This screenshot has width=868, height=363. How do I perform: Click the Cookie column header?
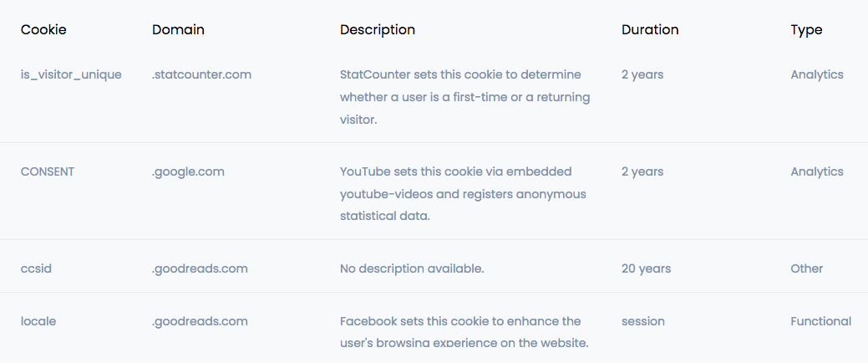tap(43, 29)
